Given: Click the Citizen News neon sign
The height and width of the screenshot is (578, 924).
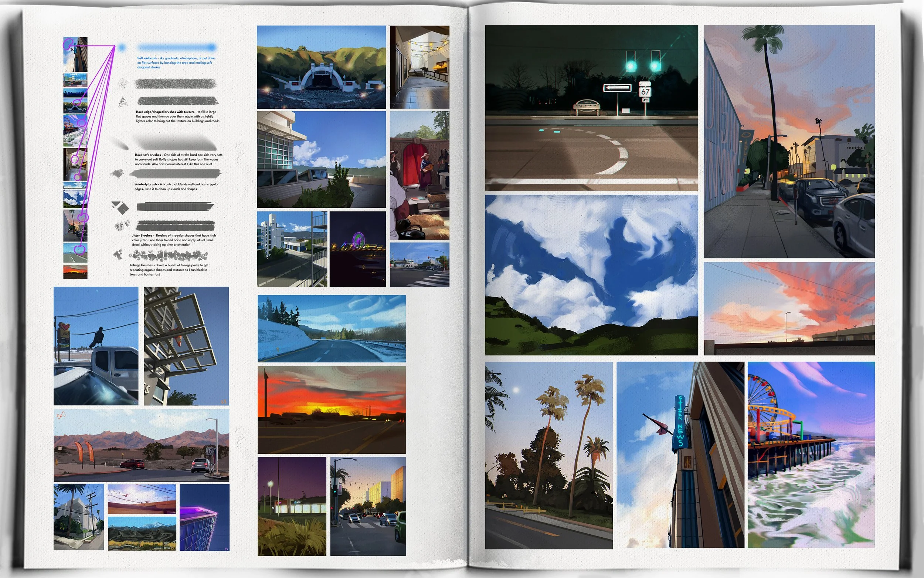Looking at the screenshot, I should click(x=680, y=421).
